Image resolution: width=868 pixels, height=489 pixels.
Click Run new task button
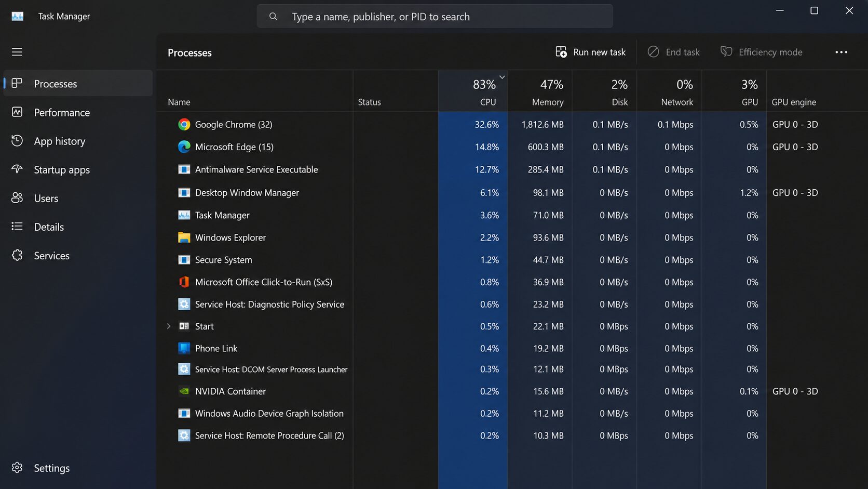590,52
